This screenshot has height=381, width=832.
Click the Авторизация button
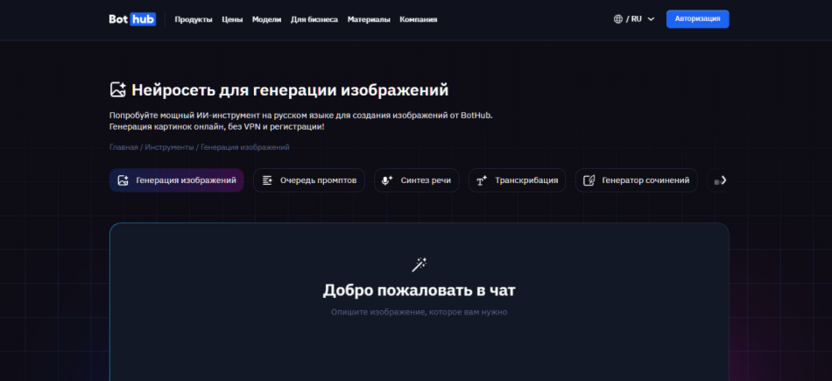pos(697,19)
